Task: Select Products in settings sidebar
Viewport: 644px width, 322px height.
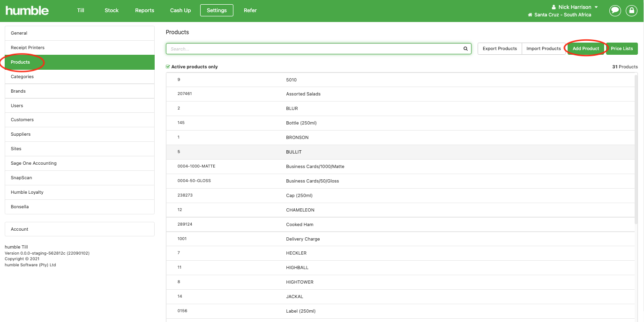Action: (x=80, y=62)
